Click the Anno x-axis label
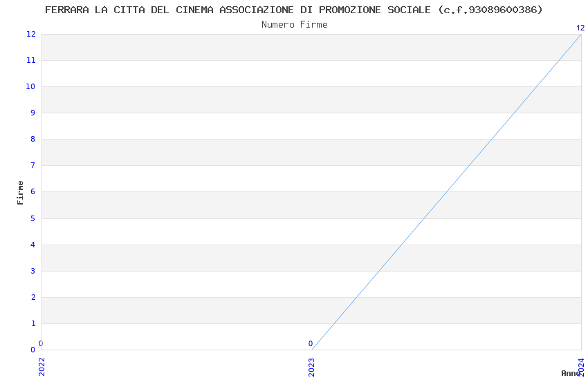Viewport: 588px width, 380px height. pos(571,373)
